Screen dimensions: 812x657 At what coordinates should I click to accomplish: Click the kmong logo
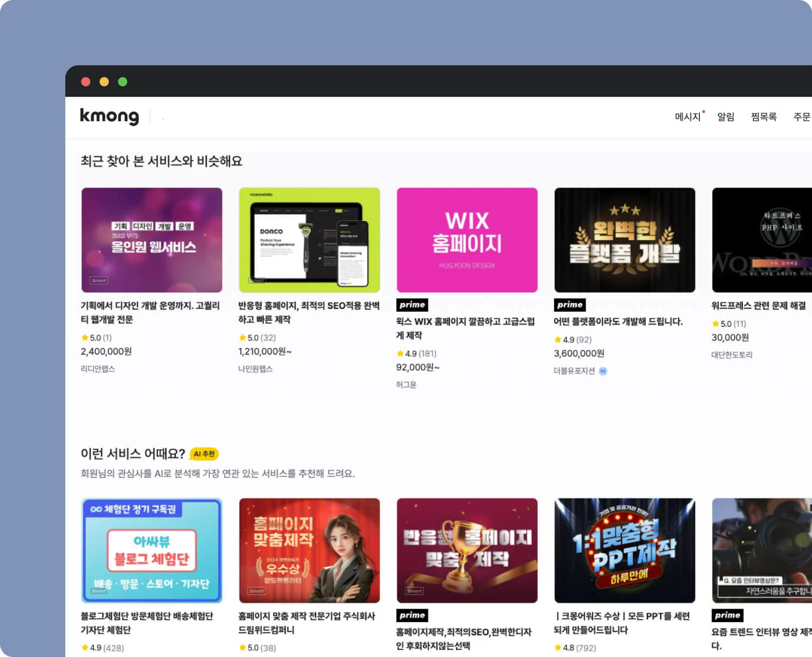click(x=109, y=116)
